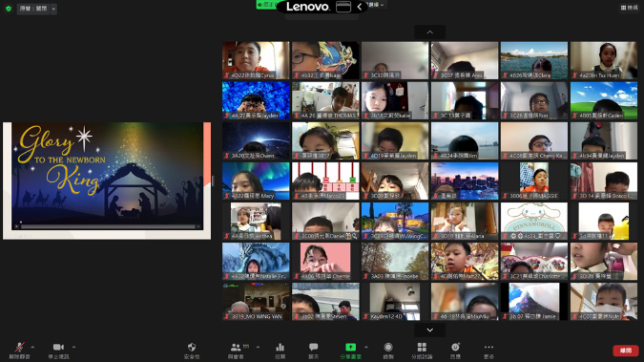Open the Chat bubble icon
The height and width of the screenshot is (362, 644).
pos(313,351)
